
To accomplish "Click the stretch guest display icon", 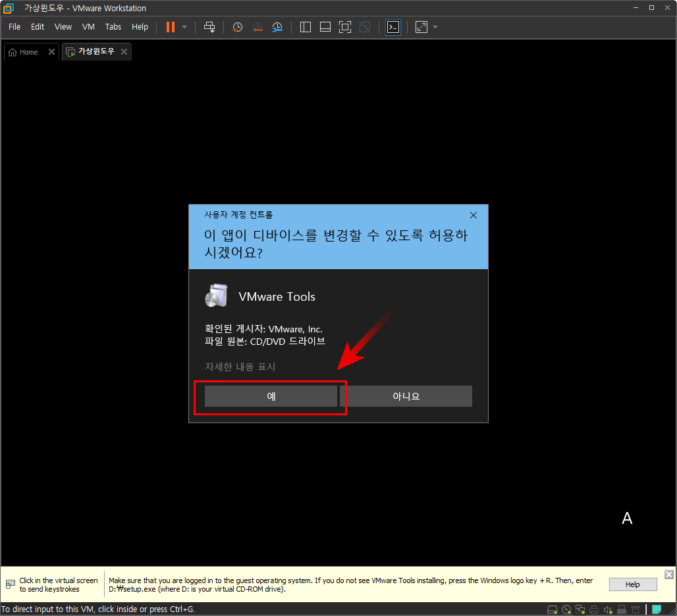I will [421, 27].
